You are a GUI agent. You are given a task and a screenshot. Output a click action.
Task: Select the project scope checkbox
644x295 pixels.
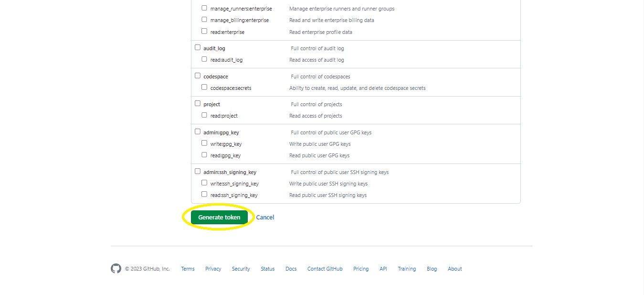pyautogui.click(x=198, y=104)
